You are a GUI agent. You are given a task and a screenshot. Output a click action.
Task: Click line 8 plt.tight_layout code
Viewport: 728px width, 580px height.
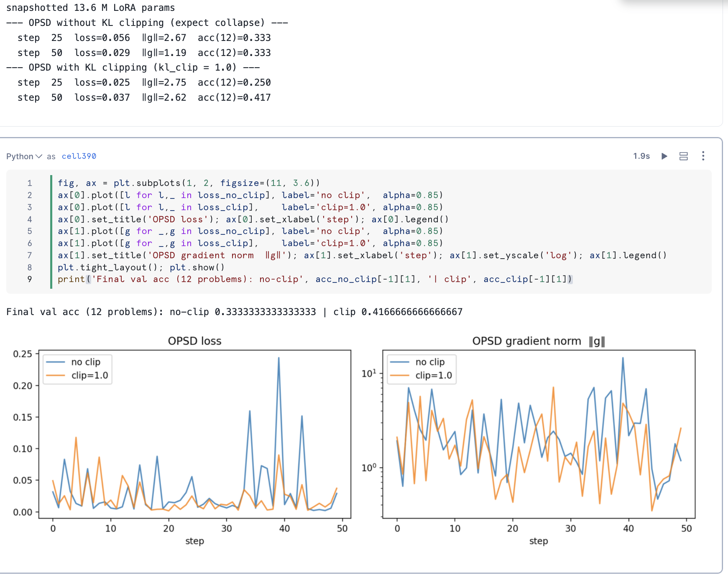tap(141, 267)
